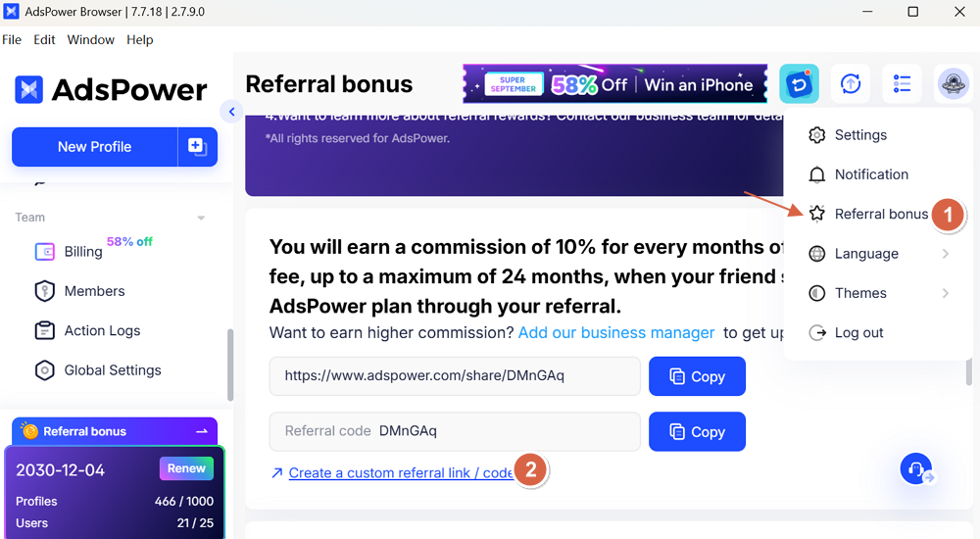Copy the referral share link

click(x=697, y=376)
